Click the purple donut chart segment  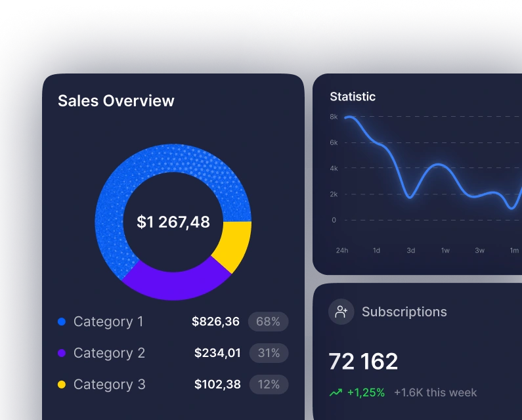pyautogui.click(x=175, y=285)
